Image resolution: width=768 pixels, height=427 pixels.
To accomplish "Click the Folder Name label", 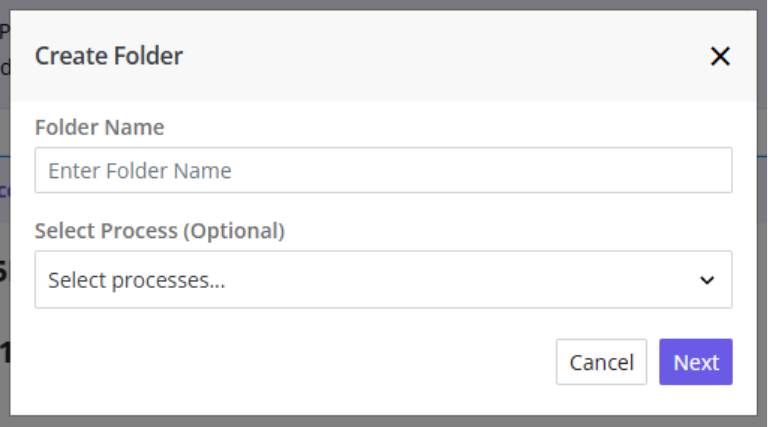I will click(99, 127).
